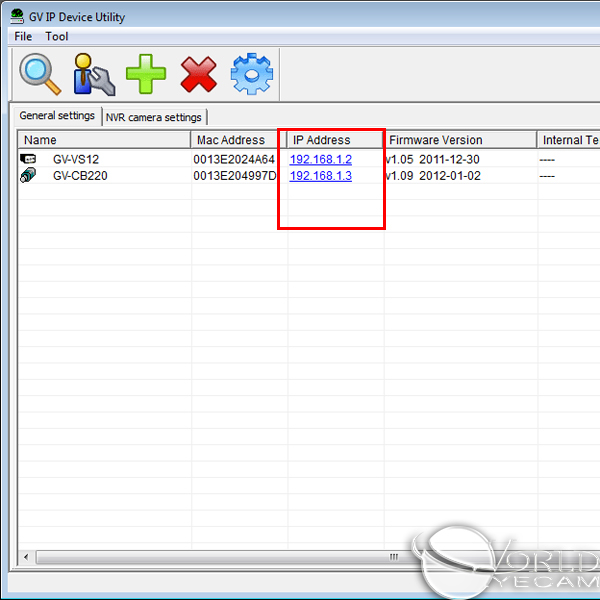Click the 0013E2024A64 MAC address cell
Image resolution: width=600 pixels, height=600 pixels.
234,159
